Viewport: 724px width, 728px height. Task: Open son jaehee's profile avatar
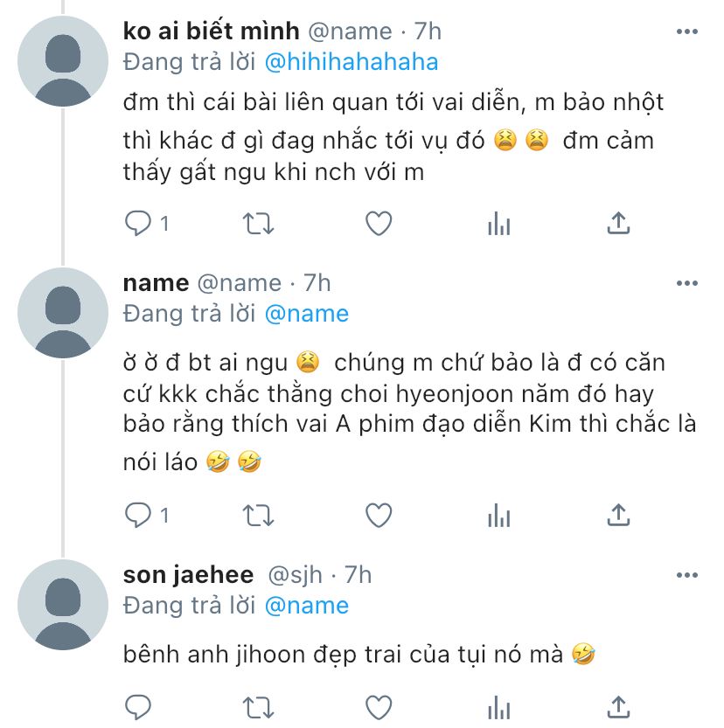click(63, 605)
